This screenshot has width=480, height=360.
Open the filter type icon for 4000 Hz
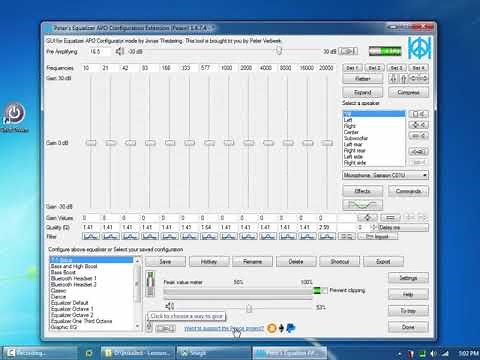[x=268, y=236]
